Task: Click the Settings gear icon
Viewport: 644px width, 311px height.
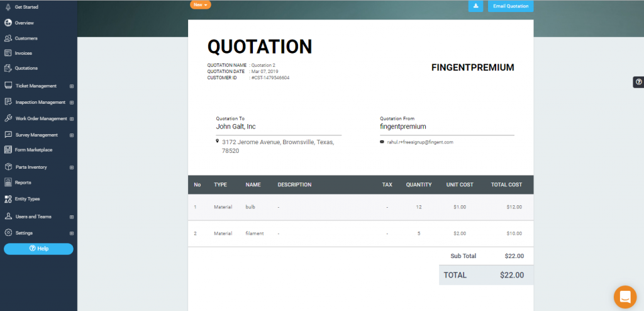Action: [x=8, y=233]
